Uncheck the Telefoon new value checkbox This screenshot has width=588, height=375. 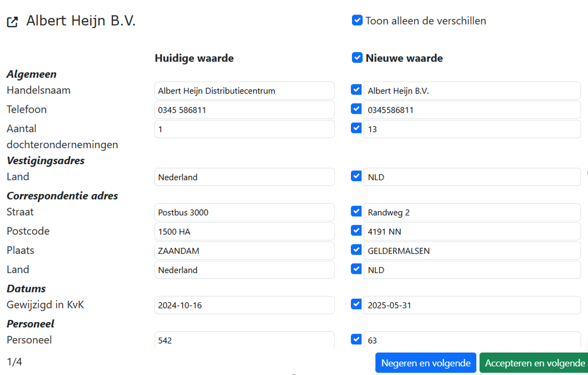(x=356, y=109)
